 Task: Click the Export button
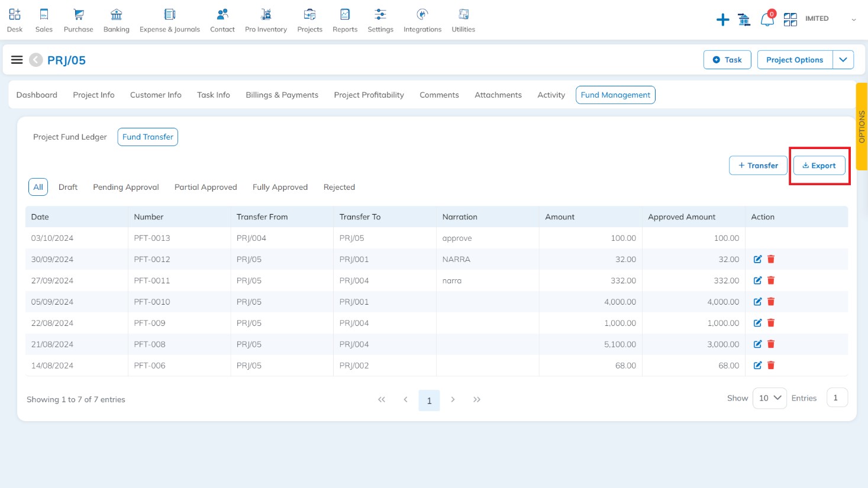tap(819, 166)
